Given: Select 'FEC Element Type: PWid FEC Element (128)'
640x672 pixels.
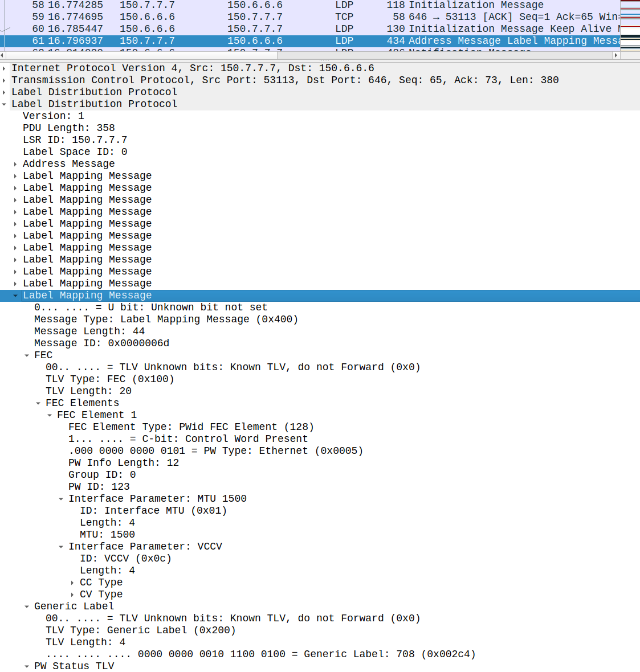Looking at the screenshot, I should click(191, 427).
